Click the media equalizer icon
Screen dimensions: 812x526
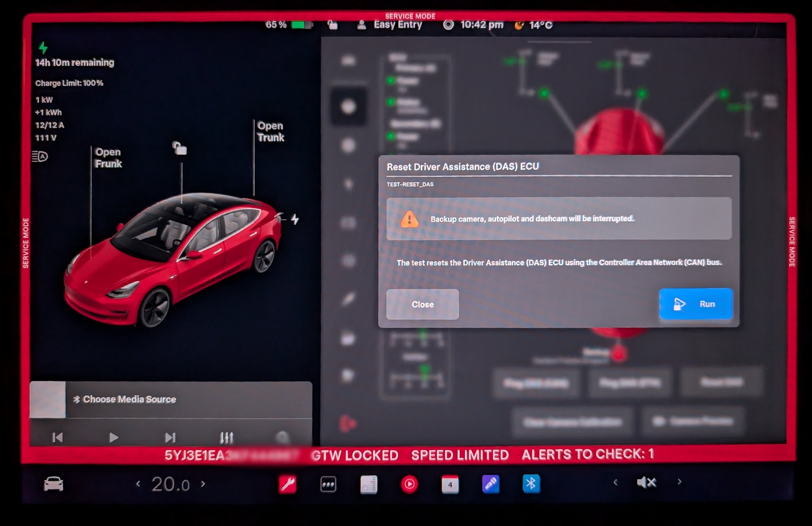[x=226, y=438]
